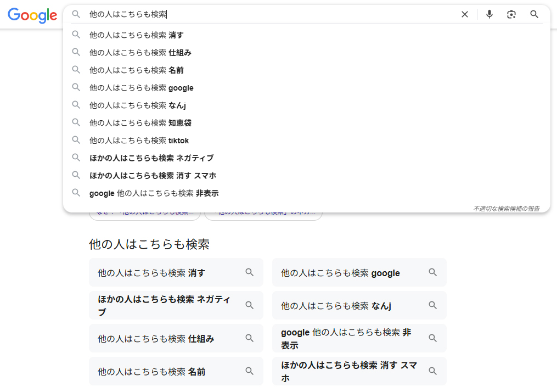Select the suggestion starting with google ending 非表示
557x392 pixels.
point(154,193)
